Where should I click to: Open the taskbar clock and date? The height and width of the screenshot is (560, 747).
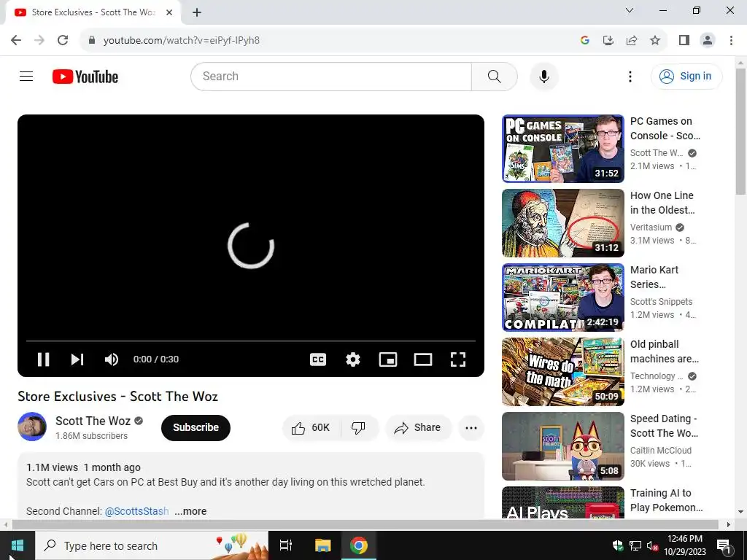pyautogui.click(x=684, y=545)
